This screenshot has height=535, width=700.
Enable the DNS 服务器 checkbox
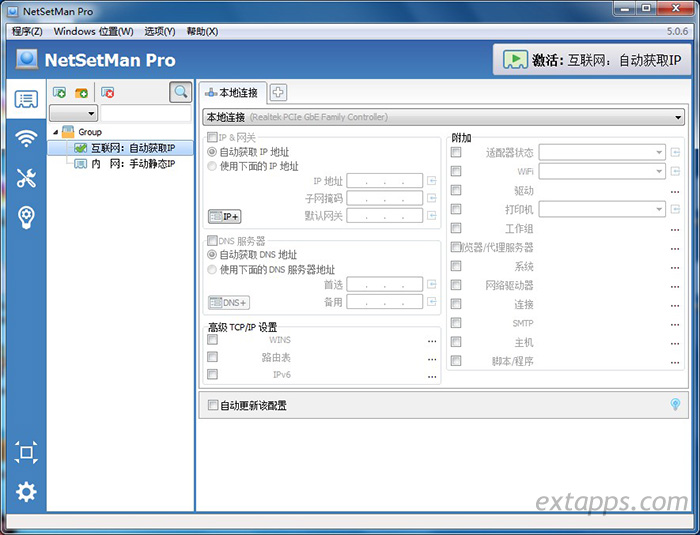click(x=212, y=241)
